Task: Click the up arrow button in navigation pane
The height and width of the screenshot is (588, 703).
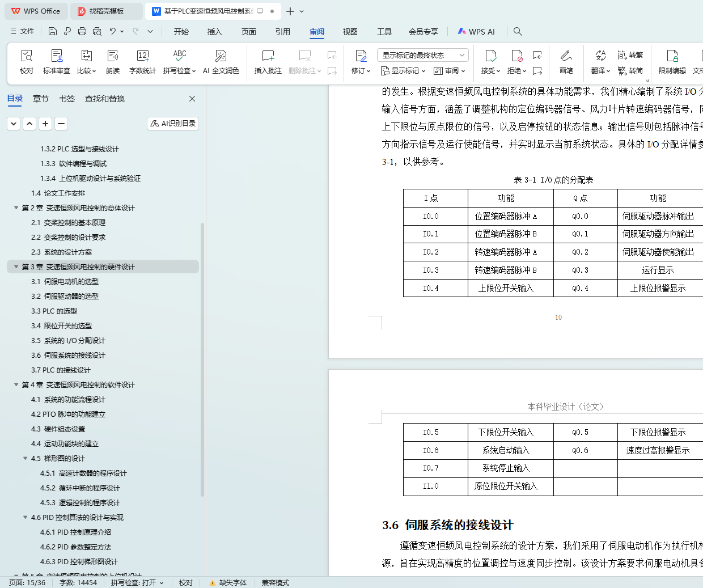Action: (x=29, y=123)
